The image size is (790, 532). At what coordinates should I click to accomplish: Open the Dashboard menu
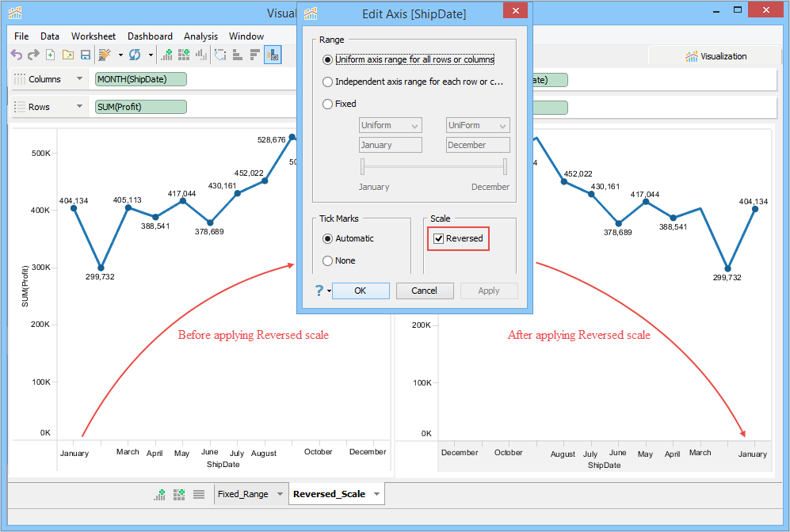(x=150, y=36)
